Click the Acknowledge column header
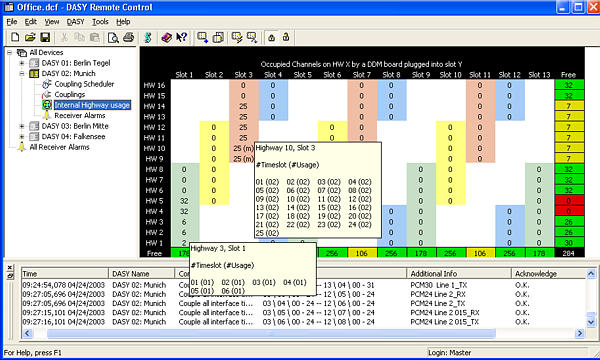The width and height of the screenshot is (600, 360). point(548,274)
